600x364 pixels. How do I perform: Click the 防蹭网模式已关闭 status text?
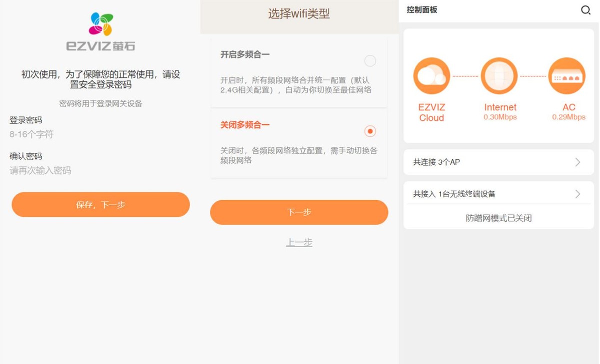(x=498, y=218)
